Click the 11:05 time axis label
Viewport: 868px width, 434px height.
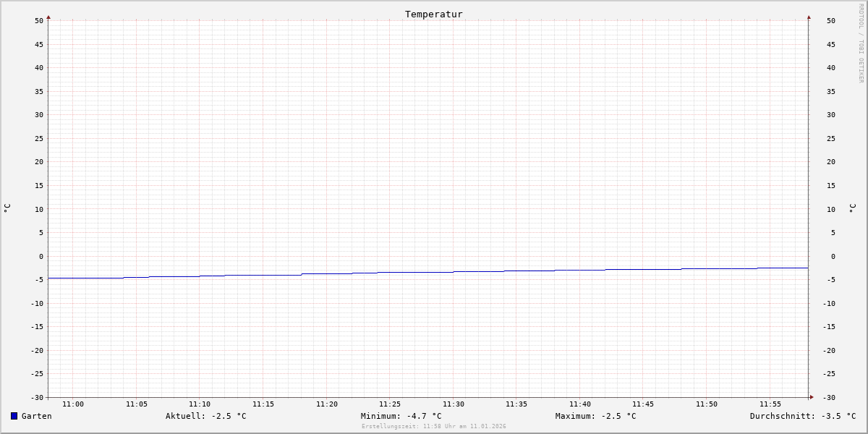[137, 404]
